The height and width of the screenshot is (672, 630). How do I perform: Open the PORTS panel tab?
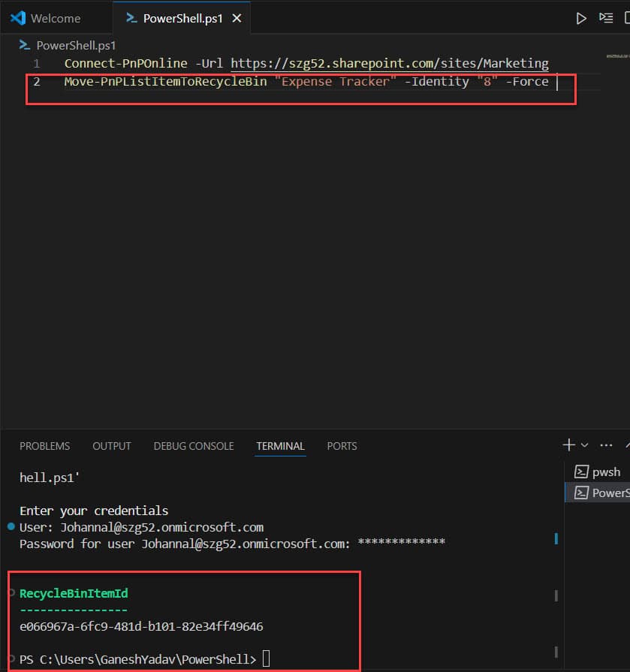tap(342, 446)
